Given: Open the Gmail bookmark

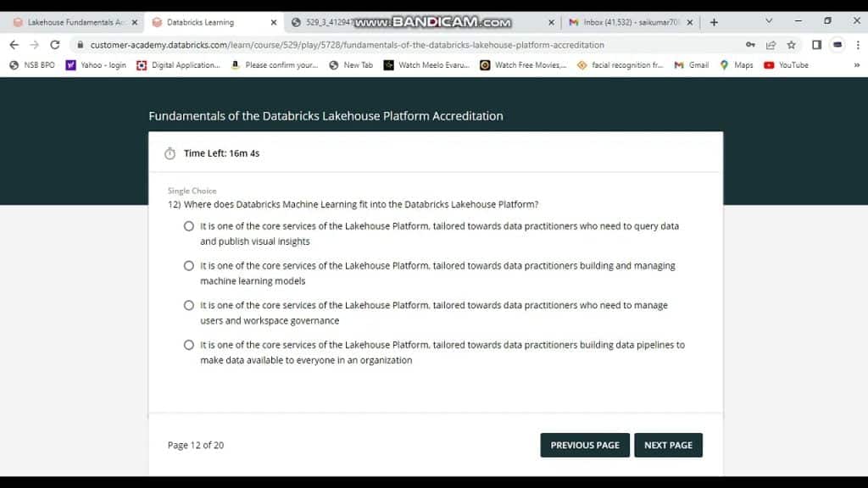Looking at the screenshot, I should [692, 64].
